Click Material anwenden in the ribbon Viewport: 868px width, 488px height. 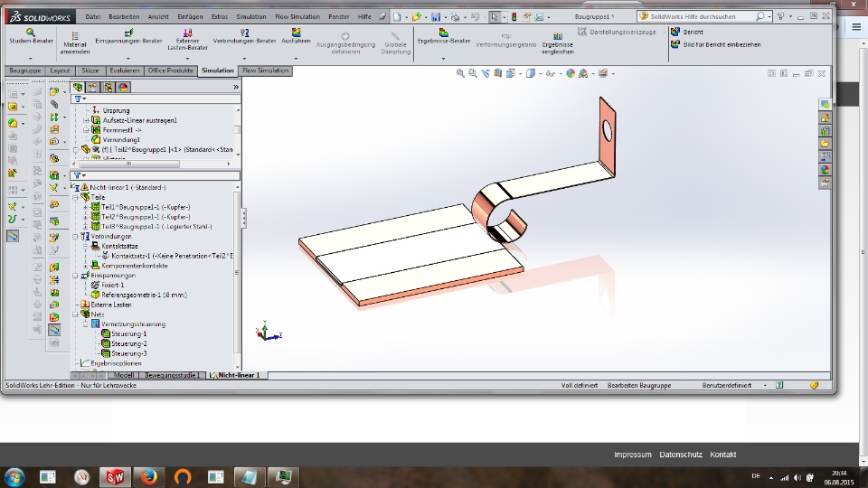pos(75,42)
